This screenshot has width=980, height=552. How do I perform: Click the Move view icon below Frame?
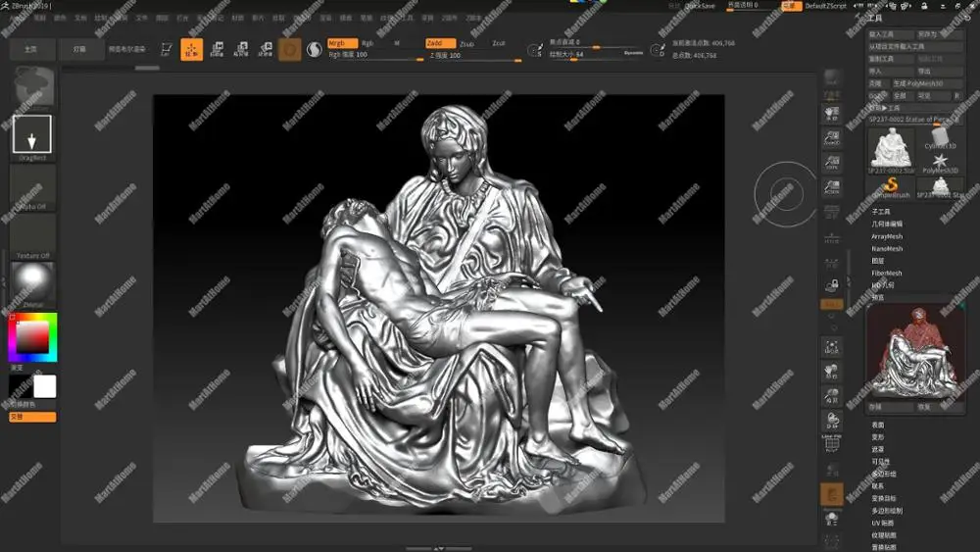[832, 372]
